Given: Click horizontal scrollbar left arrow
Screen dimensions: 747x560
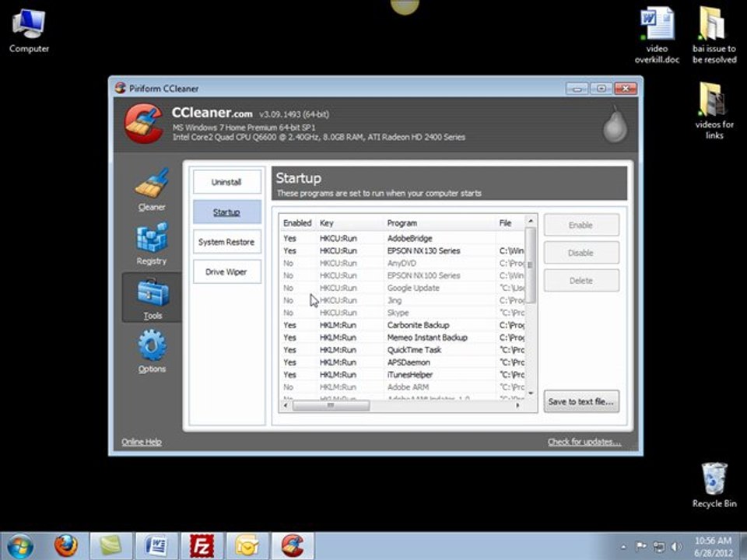Looking at the screenshot, I should tap(286, 406).
